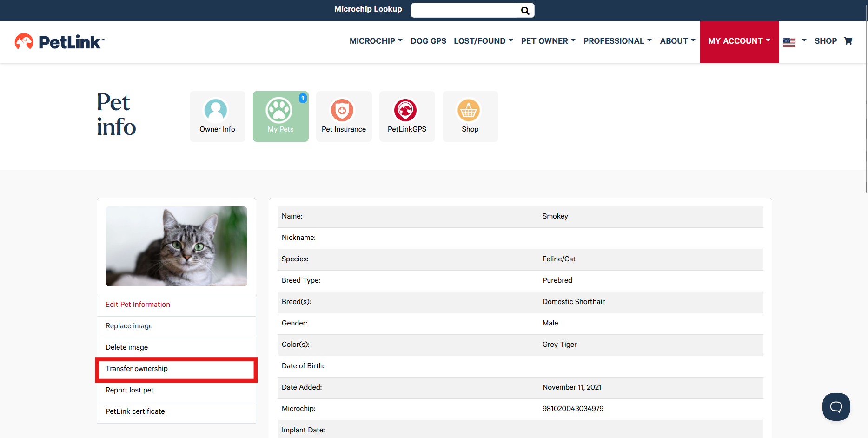Click the Shop basket icon
The height and width of the screenshot is (438, 868).
coord(469,110)
